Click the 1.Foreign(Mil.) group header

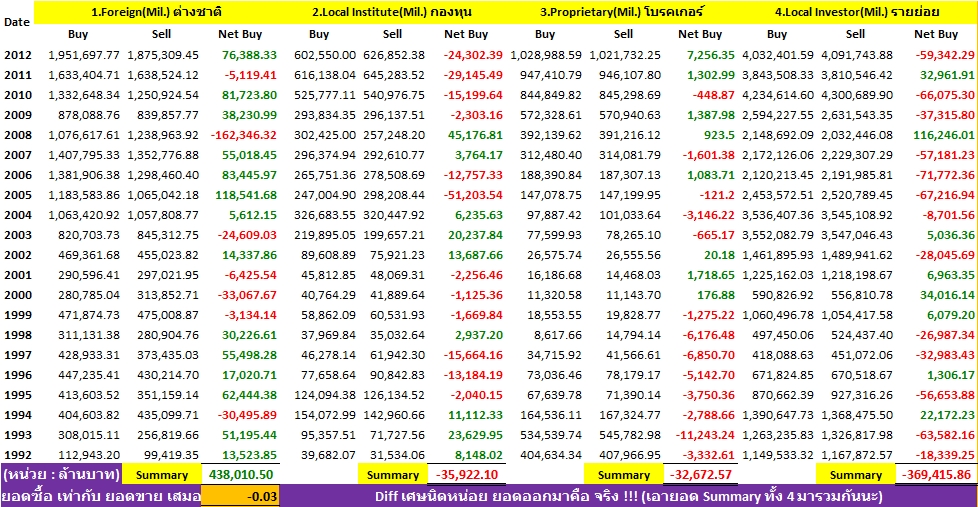click(x=157, y=12)
